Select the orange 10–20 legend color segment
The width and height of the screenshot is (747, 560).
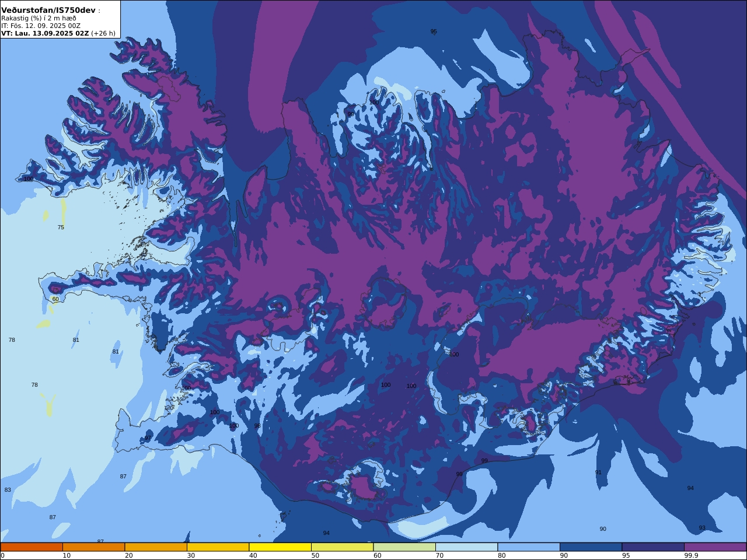click(x=93, y=547)
